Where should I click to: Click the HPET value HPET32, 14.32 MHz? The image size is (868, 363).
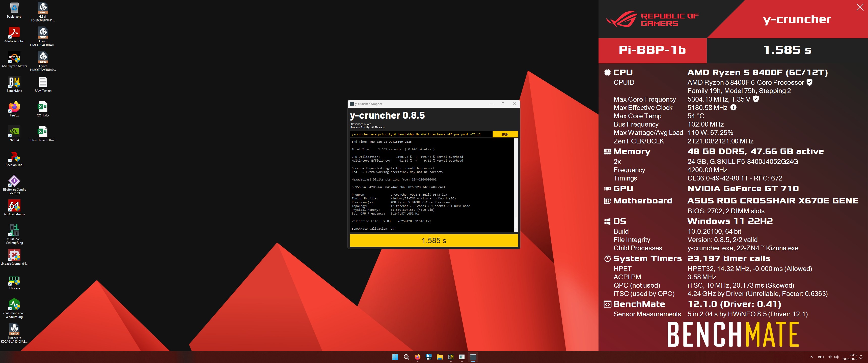tap(718, 269)
